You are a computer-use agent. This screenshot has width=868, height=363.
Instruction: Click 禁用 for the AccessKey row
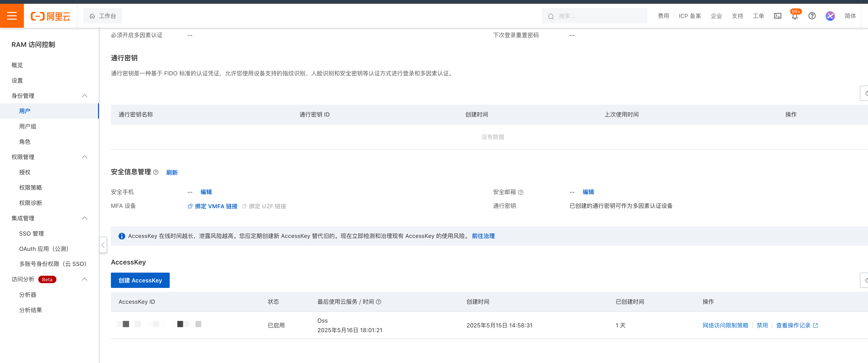tap(762, 325)
